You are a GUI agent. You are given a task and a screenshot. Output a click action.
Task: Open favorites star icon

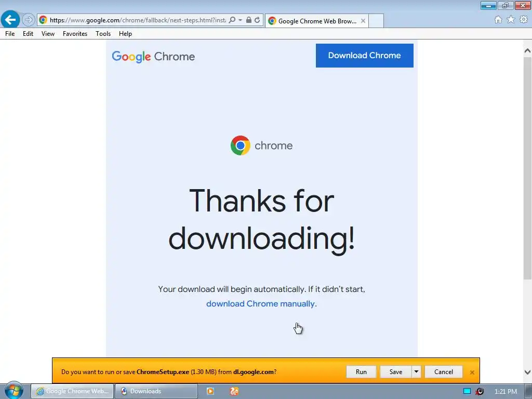point(511,20)
